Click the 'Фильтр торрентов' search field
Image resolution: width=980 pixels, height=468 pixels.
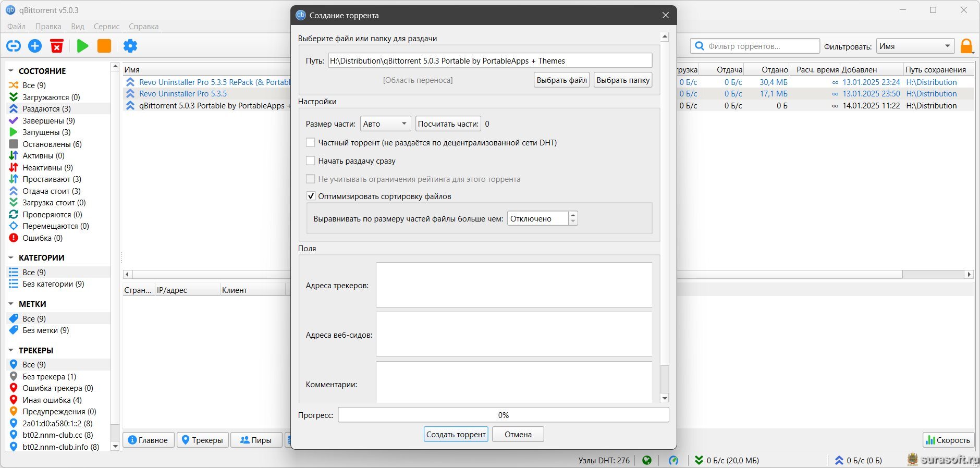(755, 46)
